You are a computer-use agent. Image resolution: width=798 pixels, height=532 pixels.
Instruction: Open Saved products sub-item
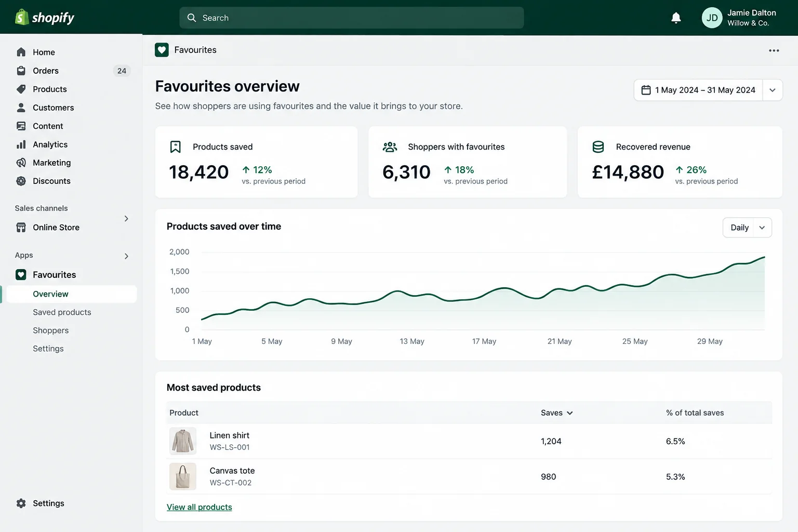(62, 312)
